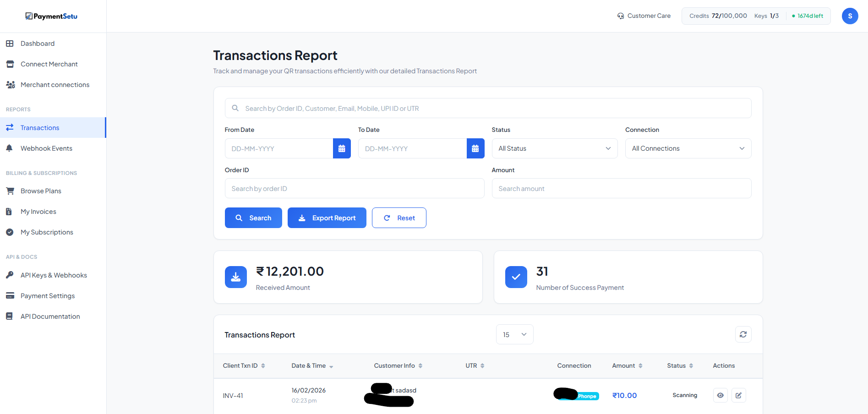Click the edit icon for INV-41
Screen dimensions: 868x414
tap(738, 395)
